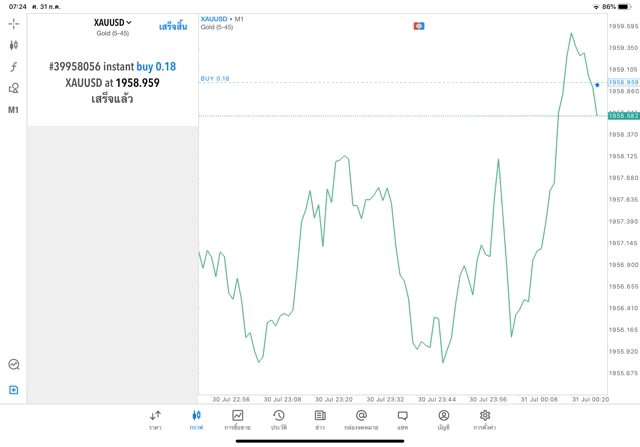
Task: Tap the blue buy 0.18 order text
Action: (156, 66)
